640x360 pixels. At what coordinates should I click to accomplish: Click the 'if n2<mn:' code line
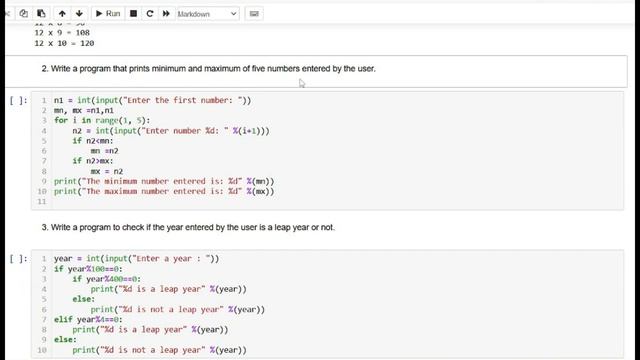coord(93,140)
